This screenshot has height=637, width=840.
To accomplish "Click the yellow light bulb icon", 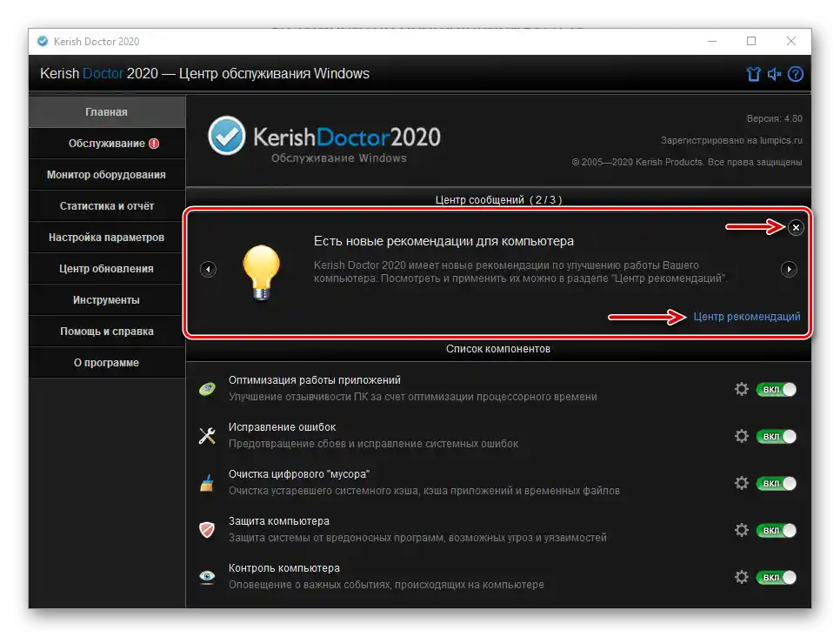I will [x=261, y=272].
